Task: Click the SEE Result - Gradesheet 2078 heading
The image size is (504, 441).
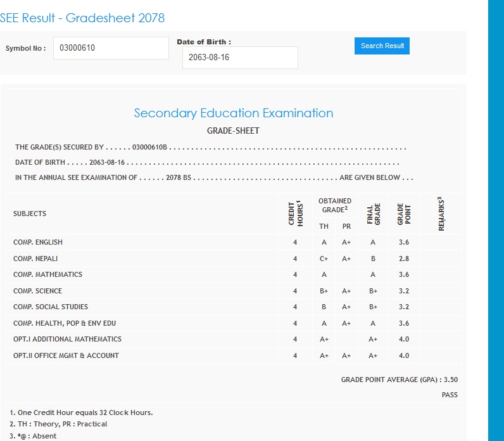Action: click(x=82, y=18)
